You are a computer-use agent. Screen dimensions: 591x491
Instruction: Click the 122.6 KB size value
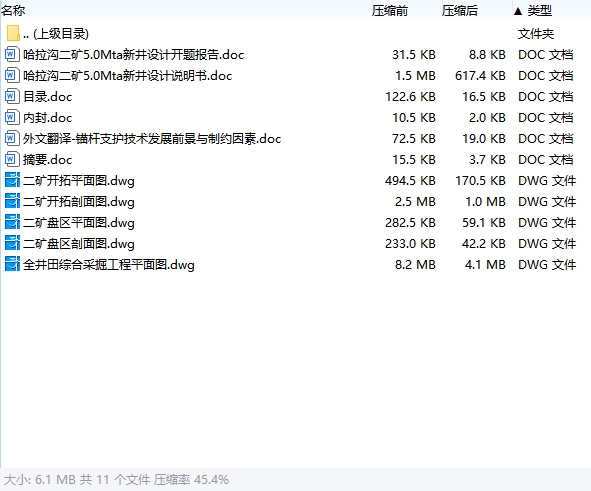410,97
